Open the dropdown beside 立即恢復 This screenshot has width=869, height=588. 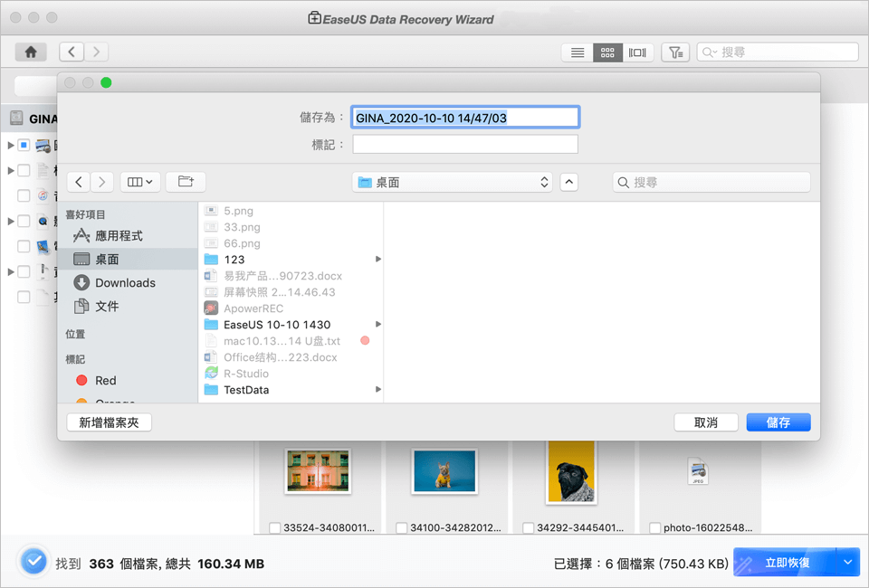coord(849,562)
